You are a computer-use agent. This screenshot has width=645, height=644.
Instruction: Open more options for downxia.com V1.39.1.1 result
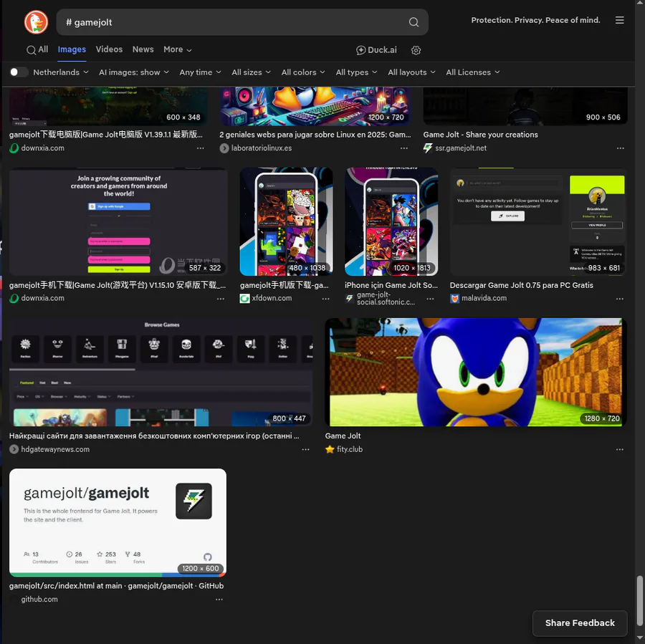[201, 148]
